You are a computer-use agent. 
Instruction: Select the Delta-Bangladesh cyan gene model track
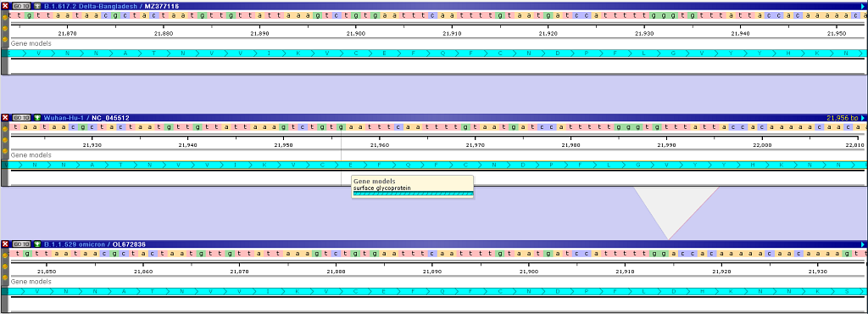pyautogui.click(x=434, y=53)
